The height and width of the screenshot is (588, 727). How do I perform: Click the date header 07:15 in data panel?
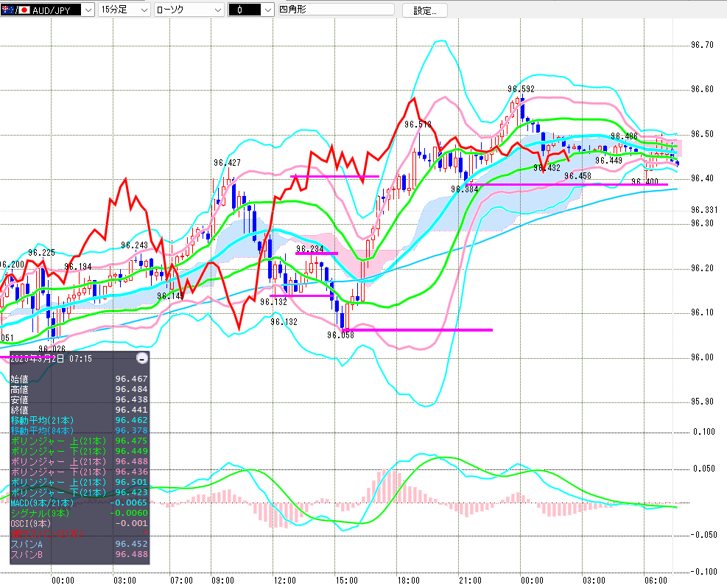[x=51, y=358]
